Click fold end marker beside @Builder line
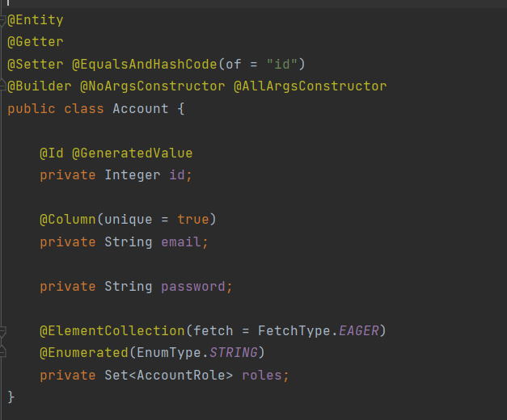Image resolution: width=507 pixels, height=420 pixels. pos(2,86)
